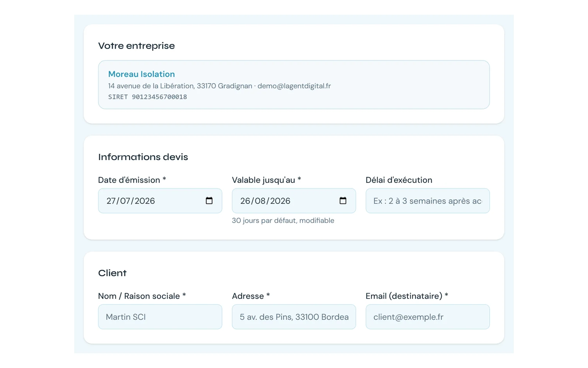Image resolution: width=588 pixels, height=368 pixels.
Task: Click the company address line with demo@lagentdigital.fr
Action: tap(219, 86)
